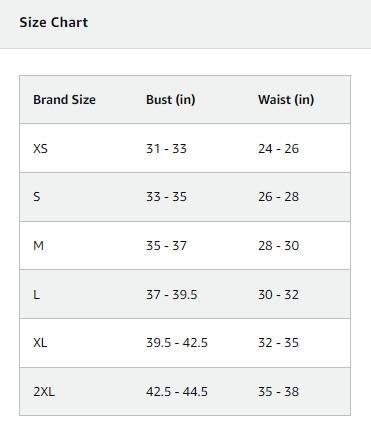Click the 32 - 35 waist value

[x=278, y=343]
